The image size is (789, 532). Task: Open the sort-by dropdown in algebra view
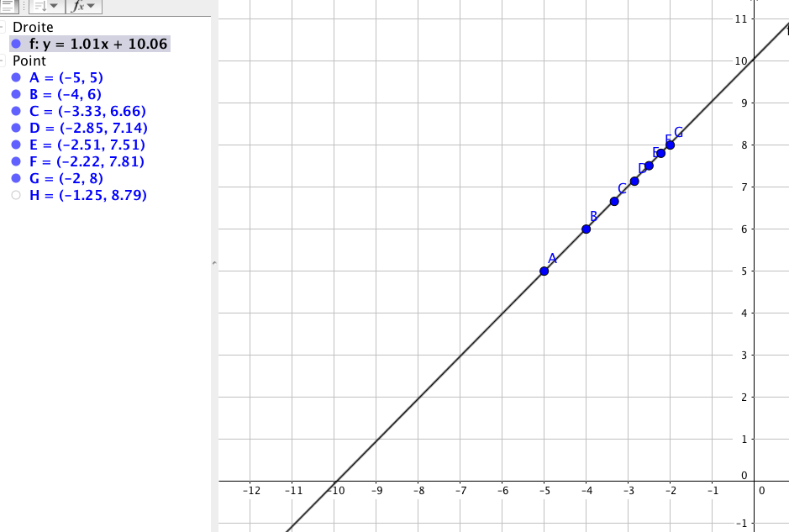(x=46, y=7)
